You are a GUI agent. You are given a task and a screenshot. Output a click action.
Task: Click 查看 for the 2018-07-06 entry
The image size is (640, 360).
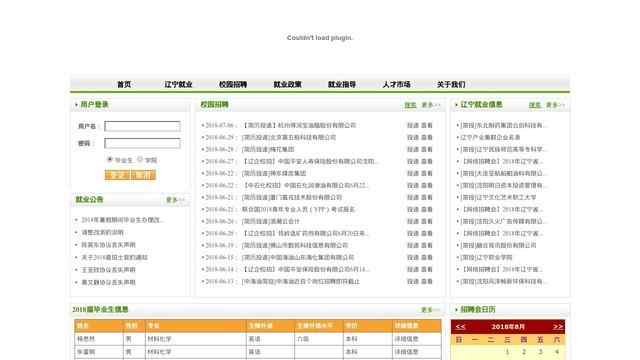[x=427, y=125]
